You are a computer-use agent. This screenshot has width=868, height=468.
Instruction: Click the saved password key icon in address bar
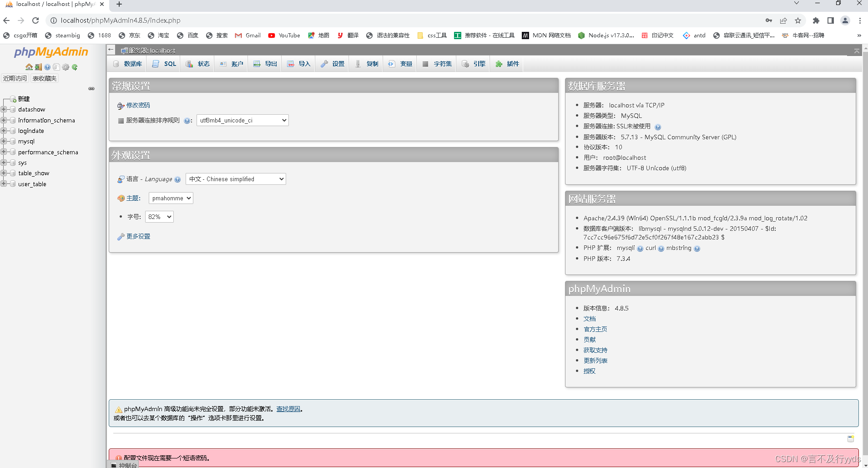click(769, 20)
